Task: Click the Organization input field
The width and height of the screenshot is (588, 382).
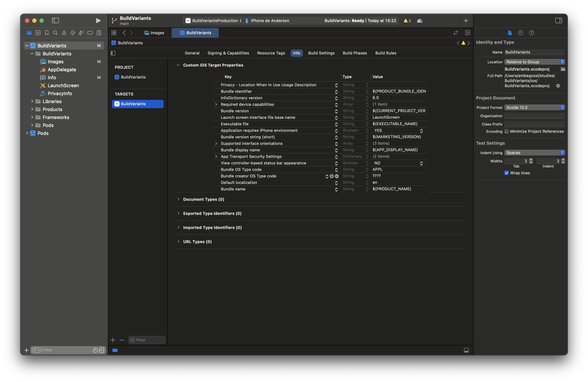Action: pyautogui.click(x=534, y=116)
